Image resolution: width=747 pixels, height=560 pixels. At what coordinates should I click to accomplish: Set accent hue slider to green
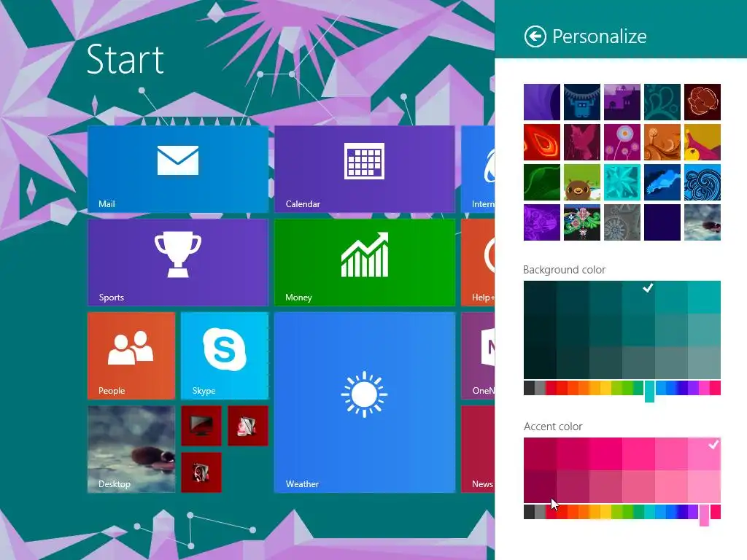pyautogui.click(x=627, y=512)
